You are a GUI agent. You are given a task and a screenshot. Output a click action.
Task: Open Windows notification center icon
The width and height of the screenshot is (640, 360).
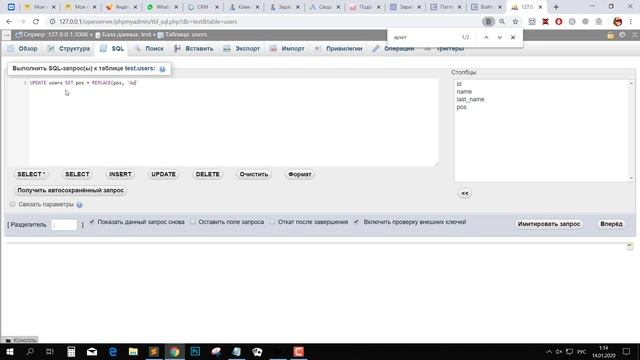point(627,352)
